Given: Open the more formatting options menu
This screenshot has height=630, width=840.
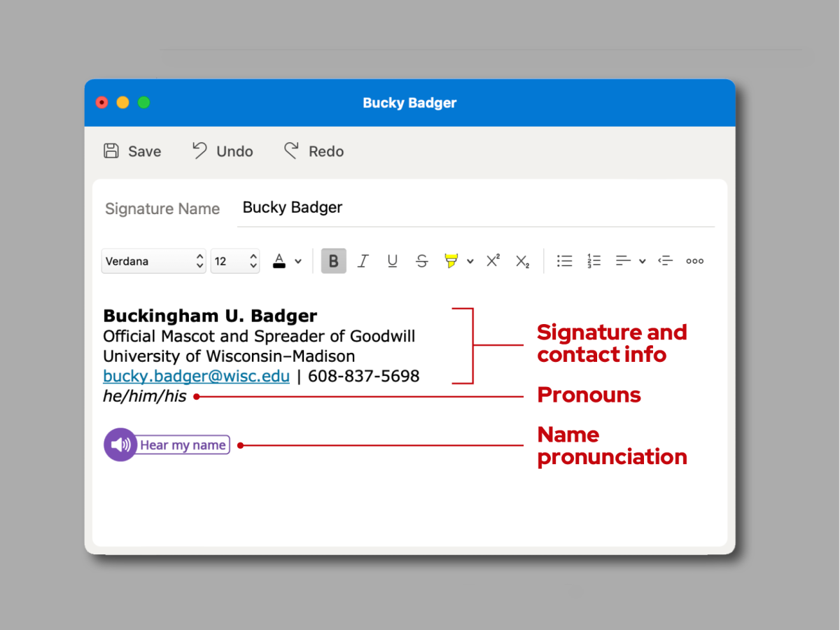Looking at the screenshot, I should click(x=694, y=260).
